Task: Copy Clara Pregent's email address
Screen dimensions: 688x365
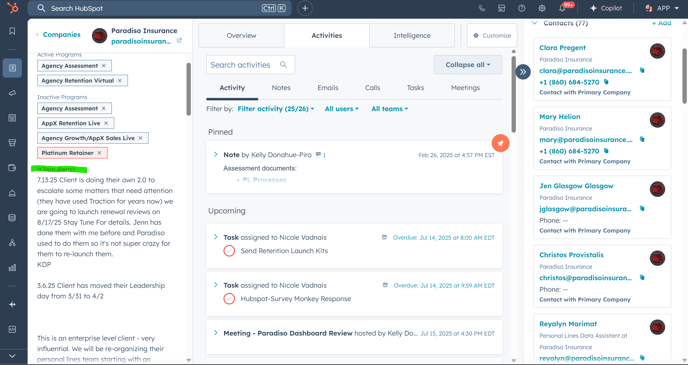Action: [x=642, y=70]
